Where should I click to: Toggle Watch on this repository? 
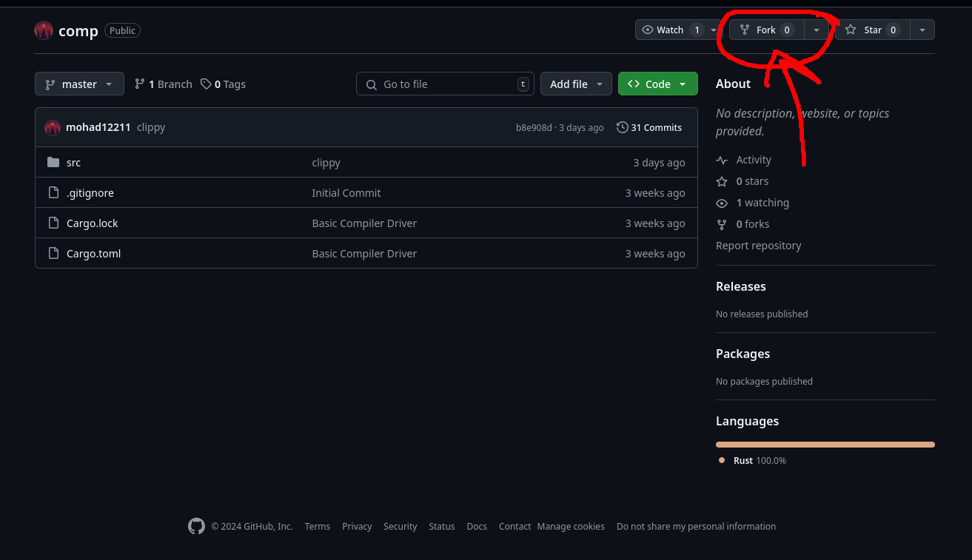670,30
